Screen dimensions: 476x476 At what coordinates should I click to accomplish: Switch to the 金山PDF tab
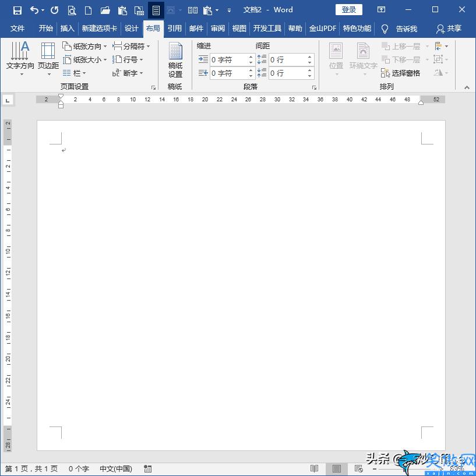point(323,29)
